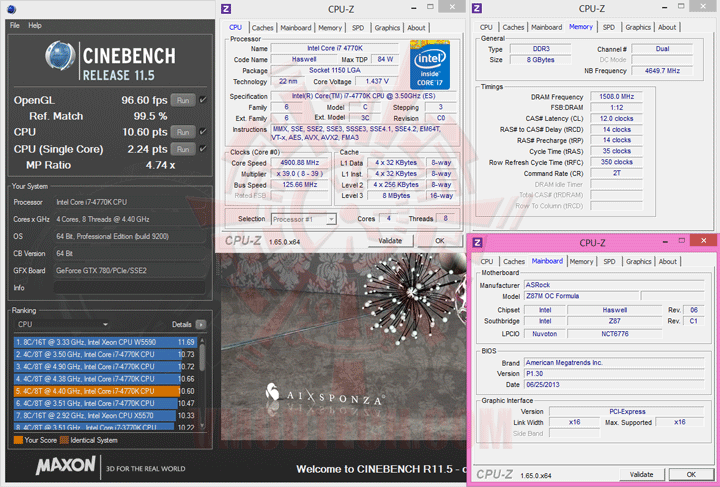720x487 pixels.
Task: Switch to Mainboard tab in CPU window
Action: [x=296, y=28]
